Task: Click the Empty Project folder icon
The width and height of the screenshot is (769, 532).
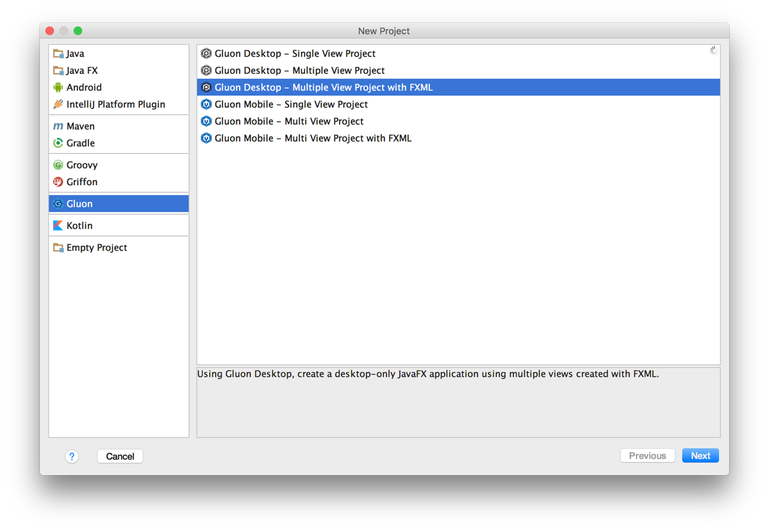Action: click(58, 247)
